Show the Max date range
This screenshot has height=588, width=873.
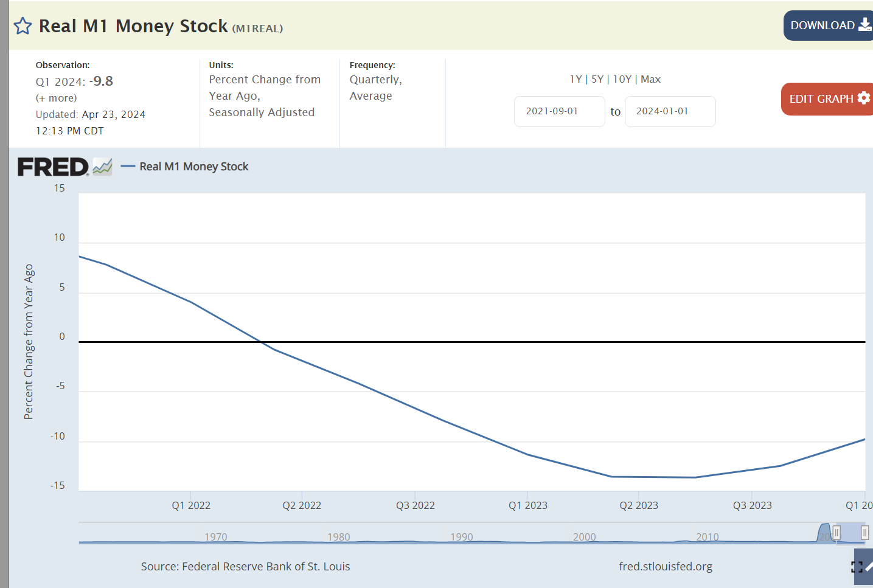click(650, 79)
